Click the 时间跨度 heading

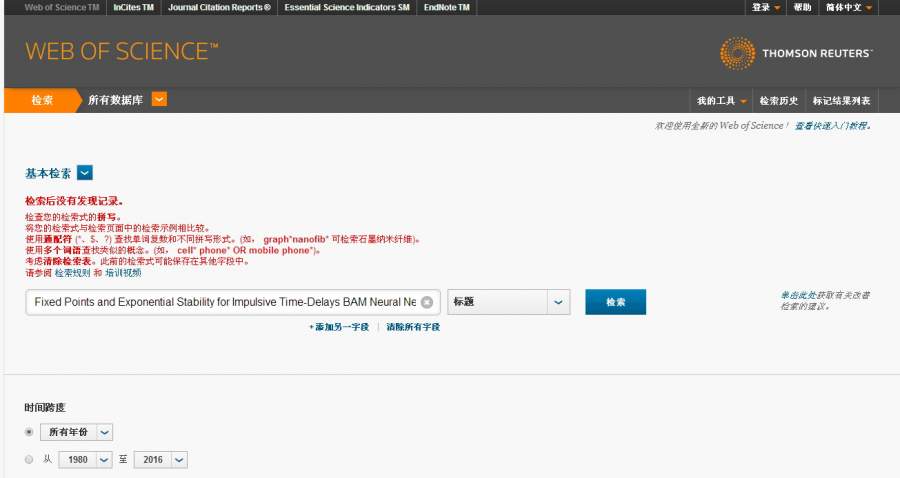(45, 407)
